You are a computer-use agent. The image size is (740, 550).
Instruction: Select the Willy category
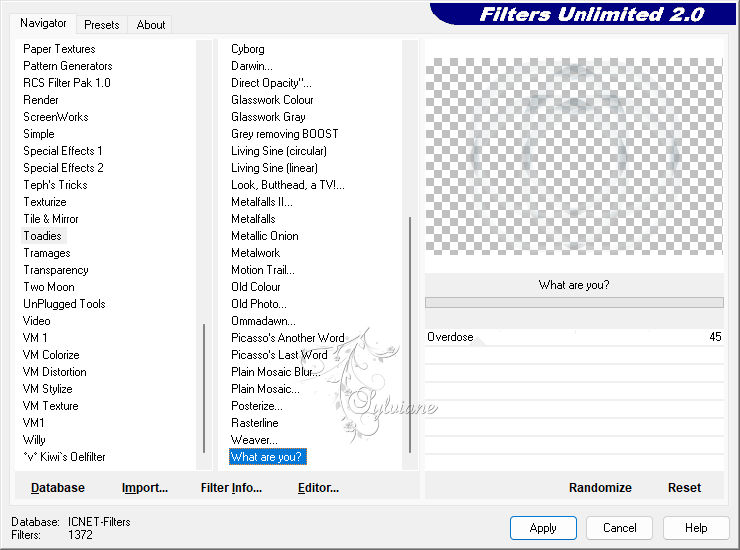(x=34, y=440)
